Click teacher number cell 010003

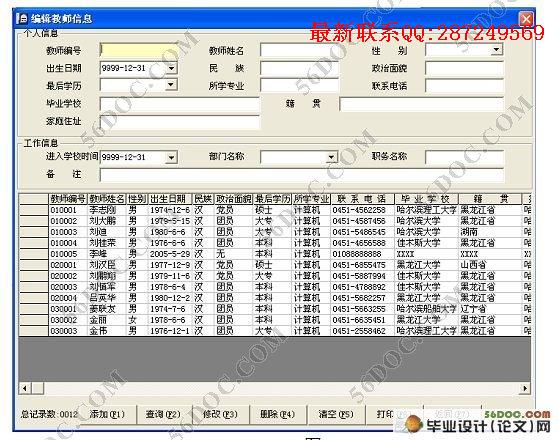coord(68,232)
